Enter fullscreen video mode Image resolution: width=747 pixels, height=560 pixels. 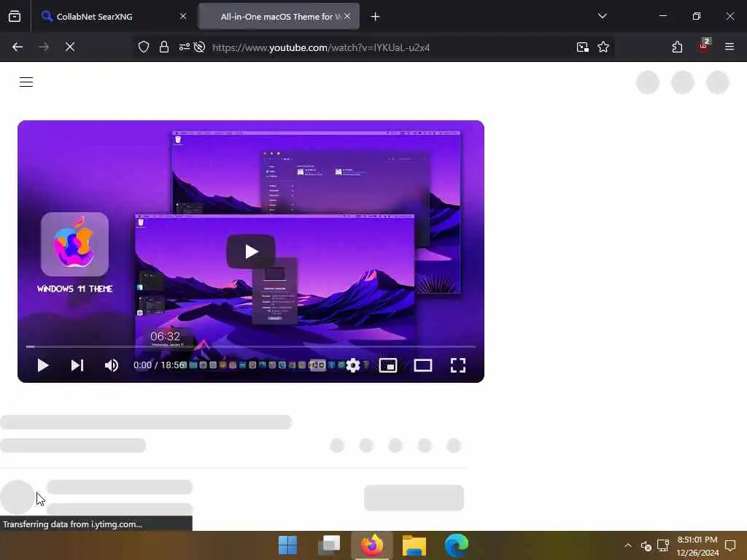click(x=458, y=365)
